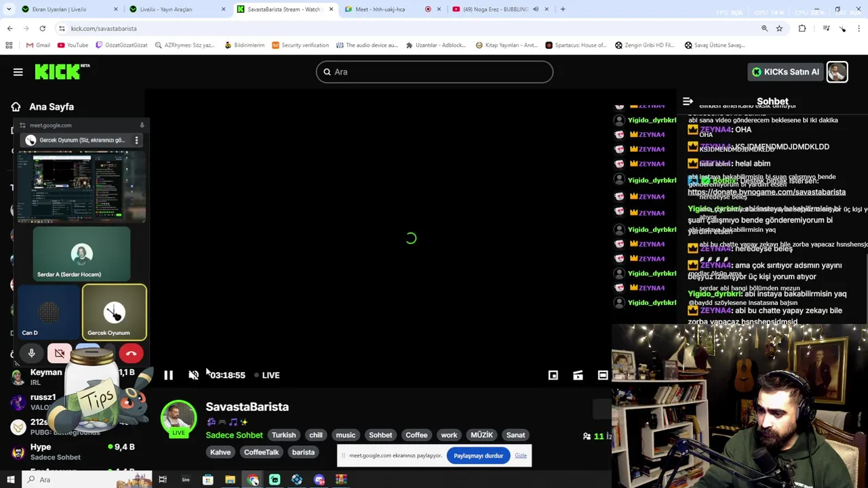This screenshot has height=488, width=868.
Task: Select the work tag
Action: 449,435
